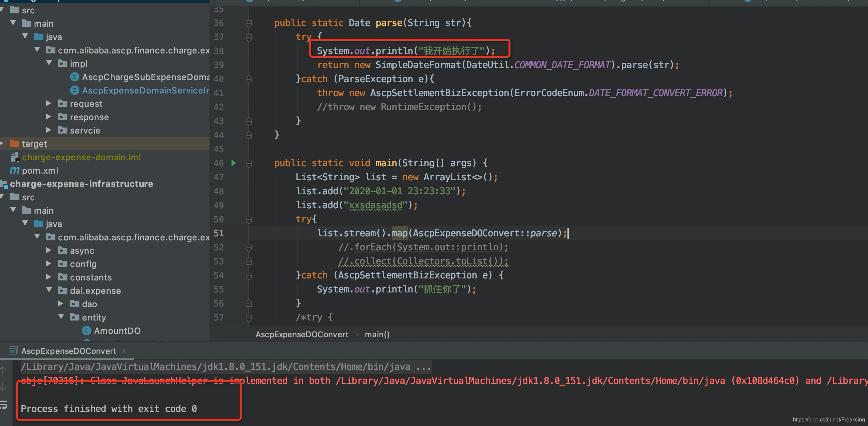Viewport: 868px width, 426px height.
Task: Click string "xxsdasadsd" on line 49
Action: (x=376, y=205)
